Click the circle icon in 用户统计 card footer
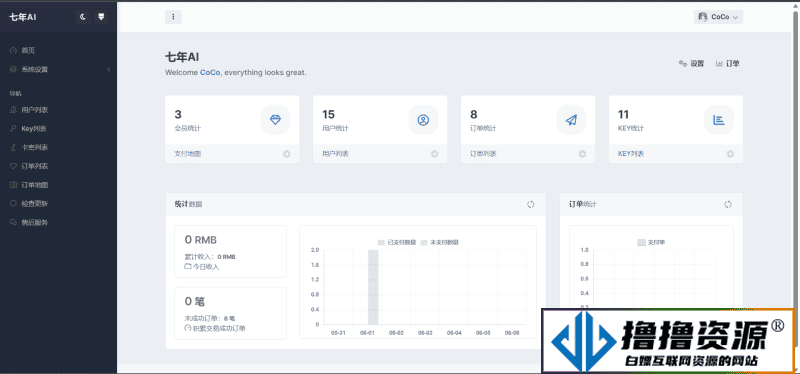800x374 pixels. [434, 154]
